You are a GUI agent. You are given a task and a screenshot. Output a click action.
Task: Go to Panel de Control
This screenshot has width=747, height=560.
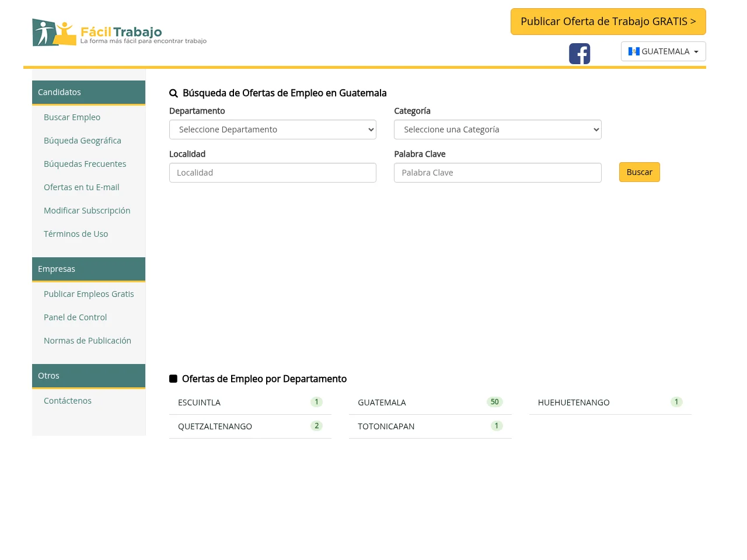point(75,317)
